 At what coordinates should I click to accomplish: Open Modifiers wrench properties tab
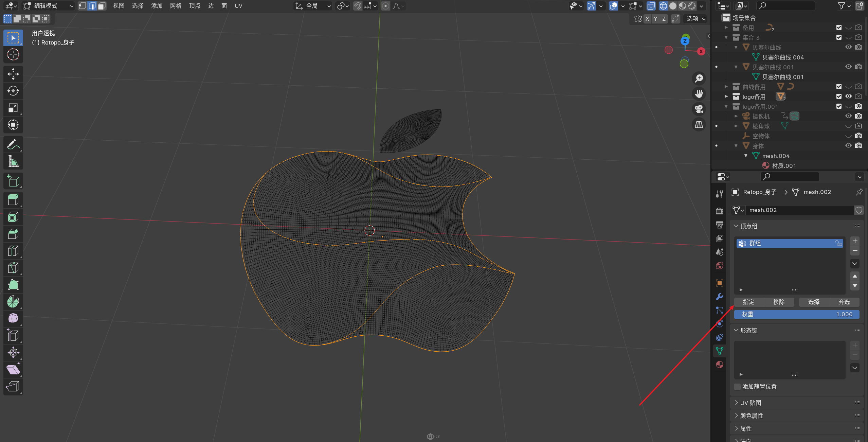pos(719,297)
